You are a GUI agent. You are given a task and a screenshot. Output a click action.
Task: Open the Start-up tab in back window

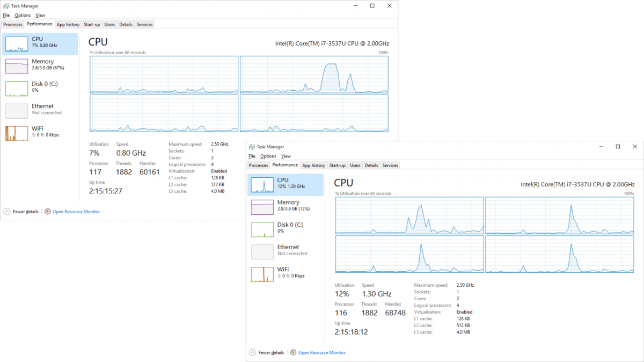(91, 24)
